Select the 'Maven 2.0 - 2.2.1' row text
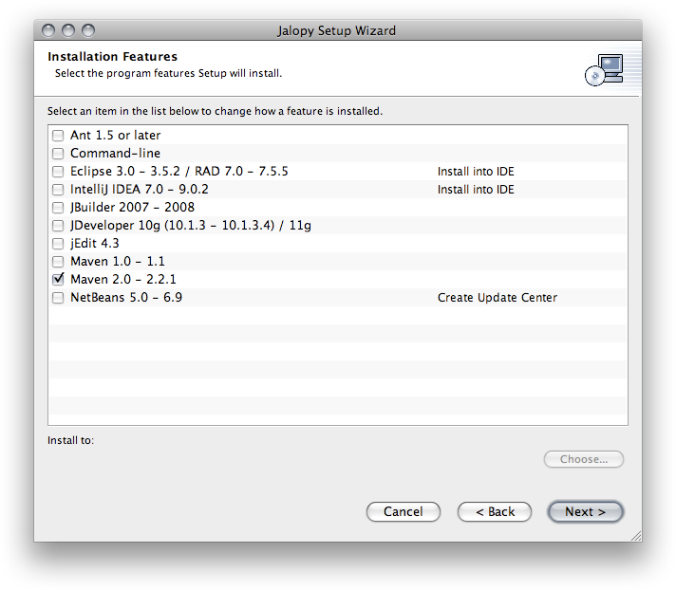The height and width of the screenshot is (590, 676). pos(123,280)
